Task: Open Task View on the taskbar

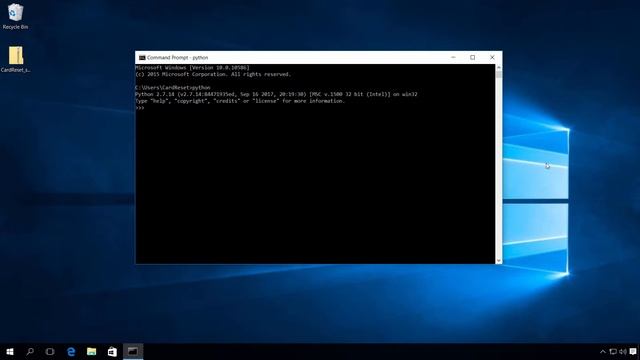Action: pyautogui.click(x=50, y=351)
